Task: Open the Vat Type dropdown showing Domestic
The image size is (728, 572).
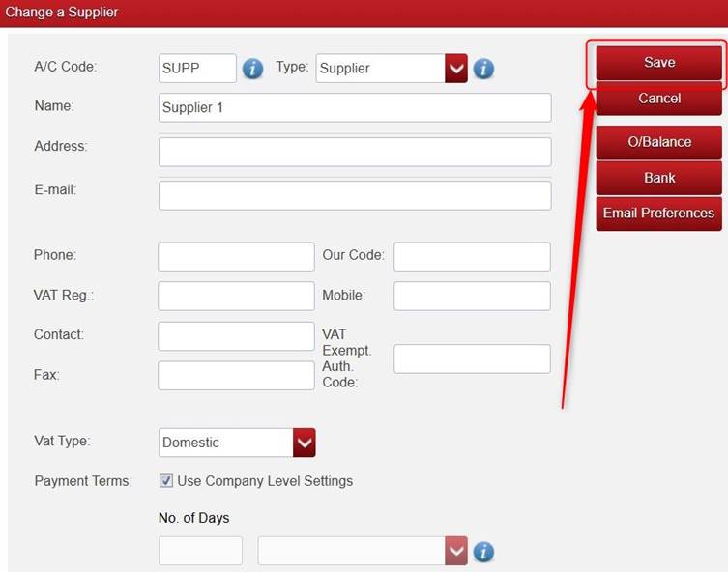Action: point(237,443)
